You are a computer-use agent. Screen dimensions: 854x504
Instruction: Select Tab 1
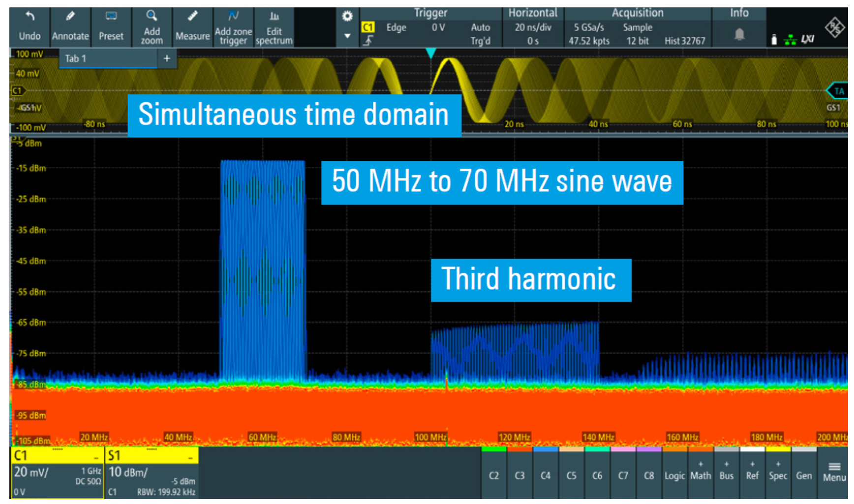tap(76, 59)
